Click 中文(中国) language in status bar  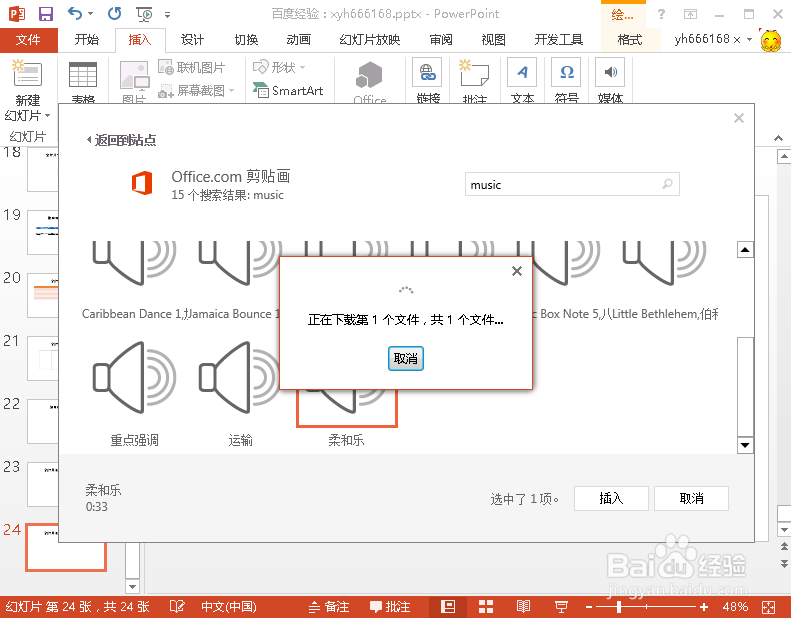tap(229, 606)
